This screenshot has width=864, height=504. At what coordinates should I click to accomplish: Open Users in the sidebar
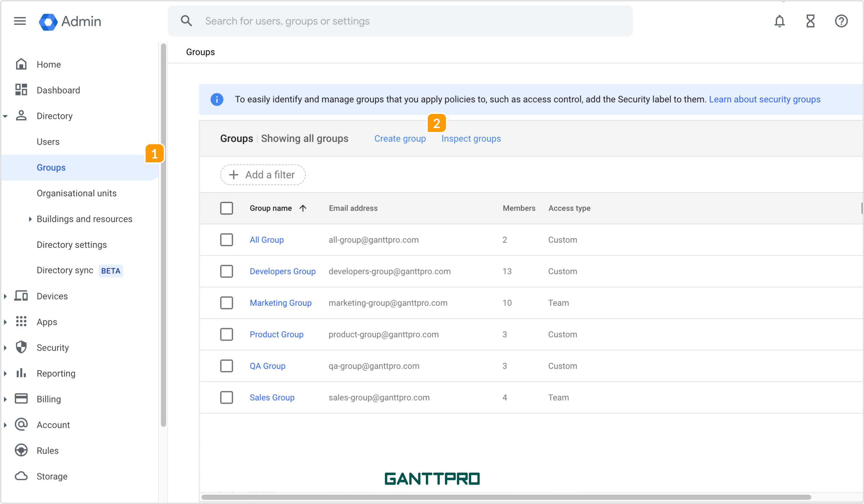pos(48,142)
